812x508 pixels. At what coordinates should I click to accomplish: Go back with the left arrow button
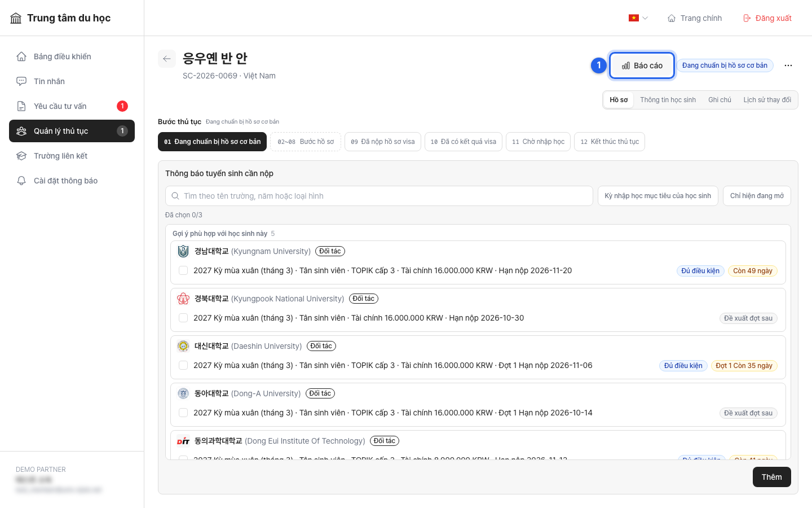coord(167,59)
